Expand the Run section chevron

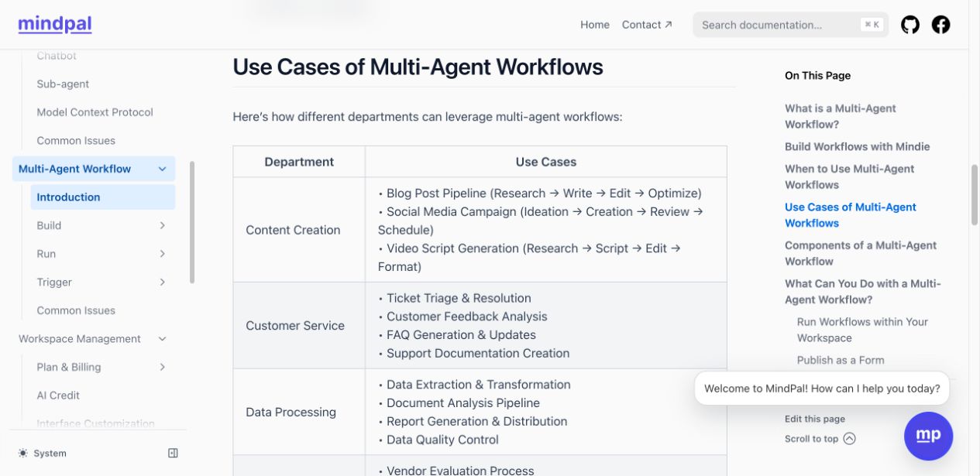click(x=162, y=254)
